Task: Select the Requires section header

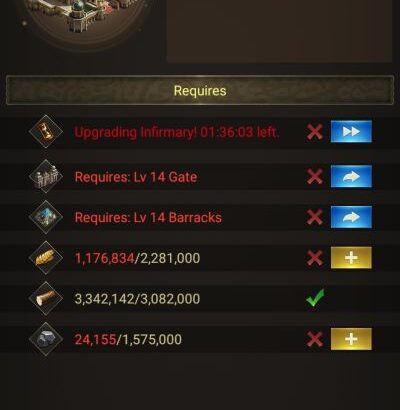Action: pyautogui.click(x=200, y=91)
